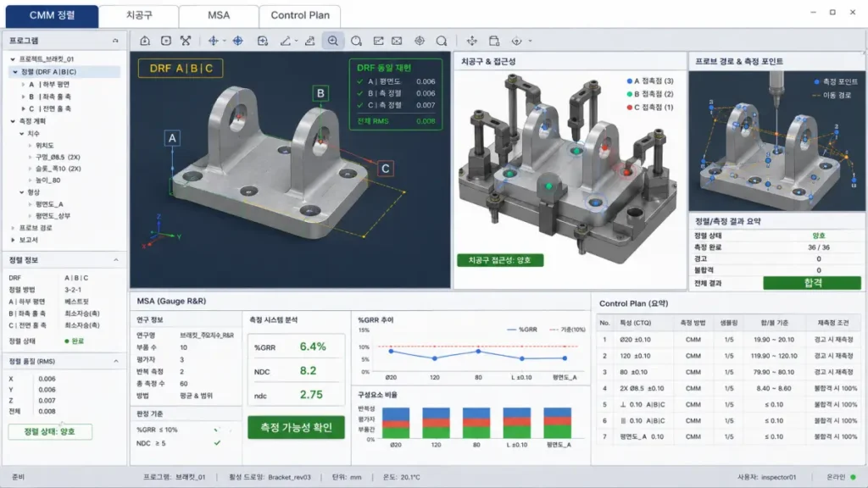Click the image frame icon
The image size is (868, 488).
pyautogui.click(x=397, y=41)
